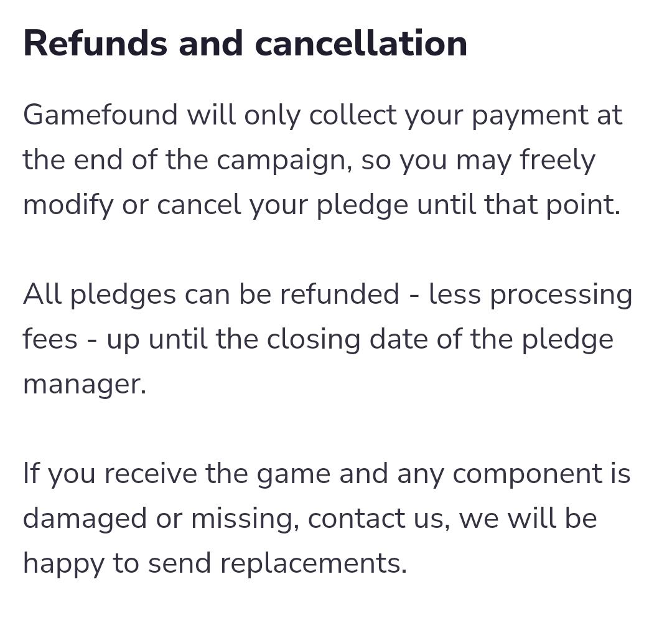672x625 pixels.
Task: Click 'collect your payment at' text
Action: [465, 116]
